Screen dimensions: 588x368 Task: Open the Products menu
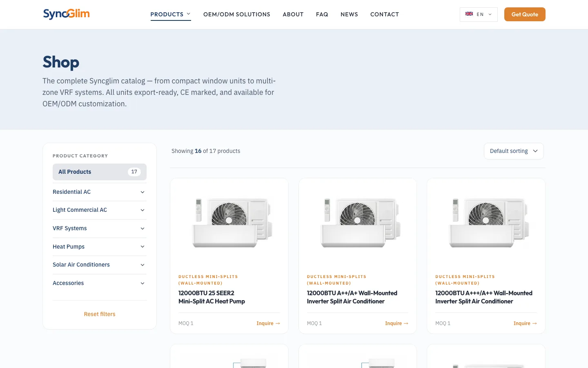[x=171, y=14]
